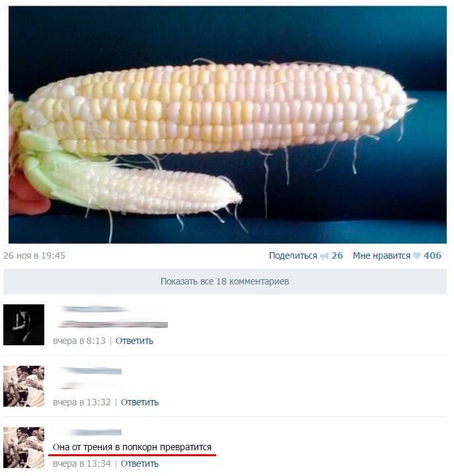Click the Мне нравится like link
The height and width of the screenshot is (476, 454).
click(x=381, y=255)
